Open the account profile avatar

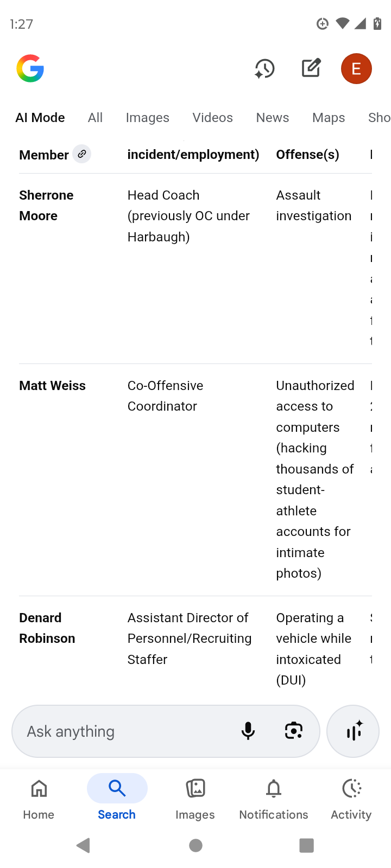[x=356, y=69]
